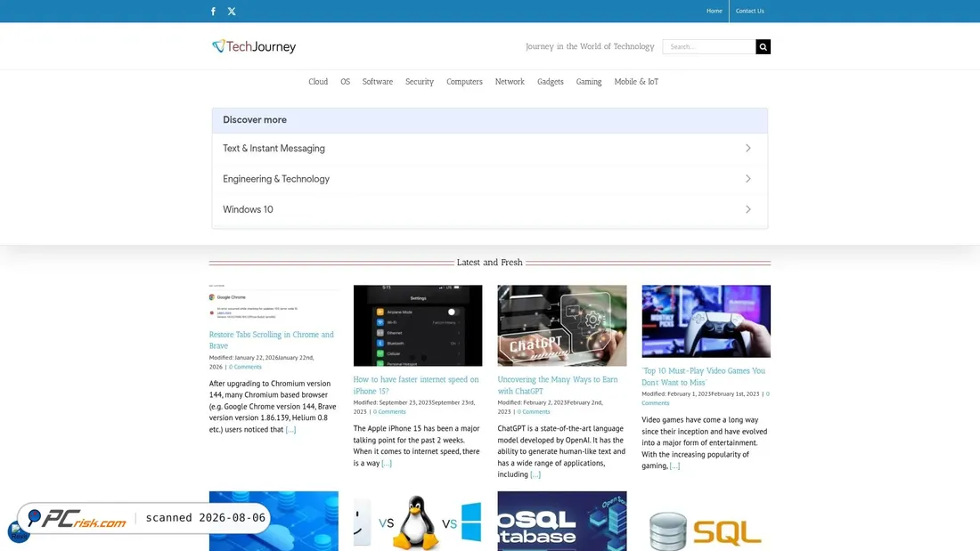Click the Revisit badge icon at bottom-left corner
The height and width of the screenshot is (551, 980).
(x=18, y=531)
